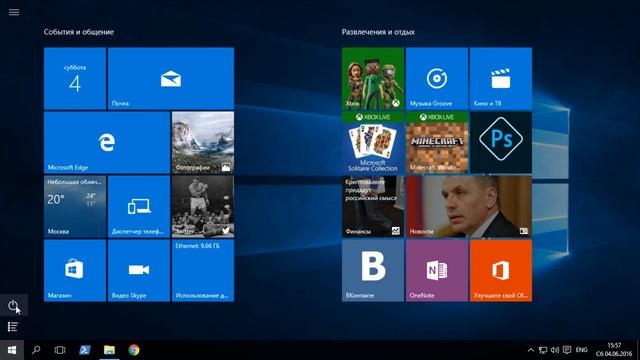
Task: Open the Почта mail tile
Action: 171,78
